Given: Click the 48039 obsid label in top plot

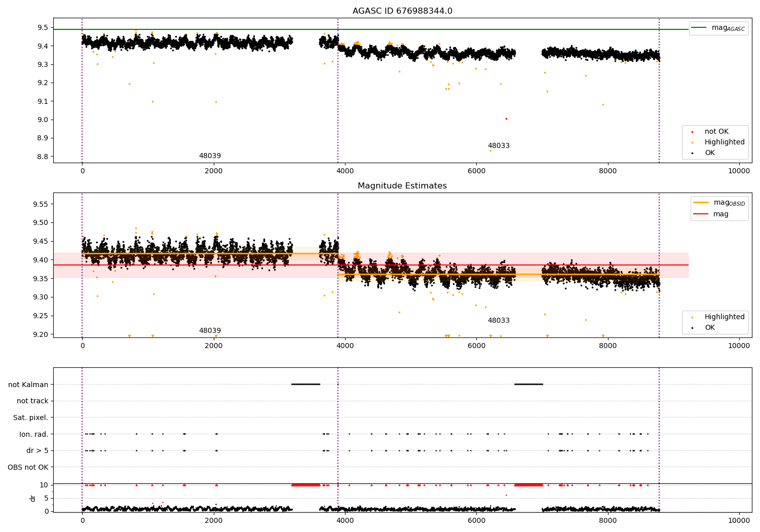Looking at the screenshot, I should pos(210,156).
